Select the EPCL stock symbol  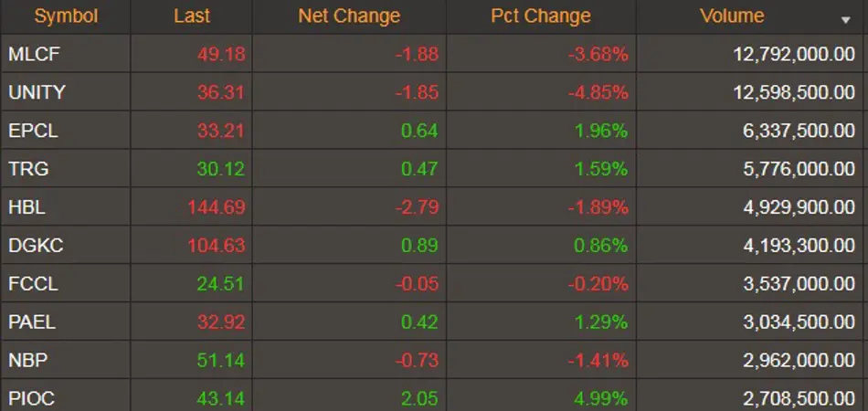[x=33, y=131]
